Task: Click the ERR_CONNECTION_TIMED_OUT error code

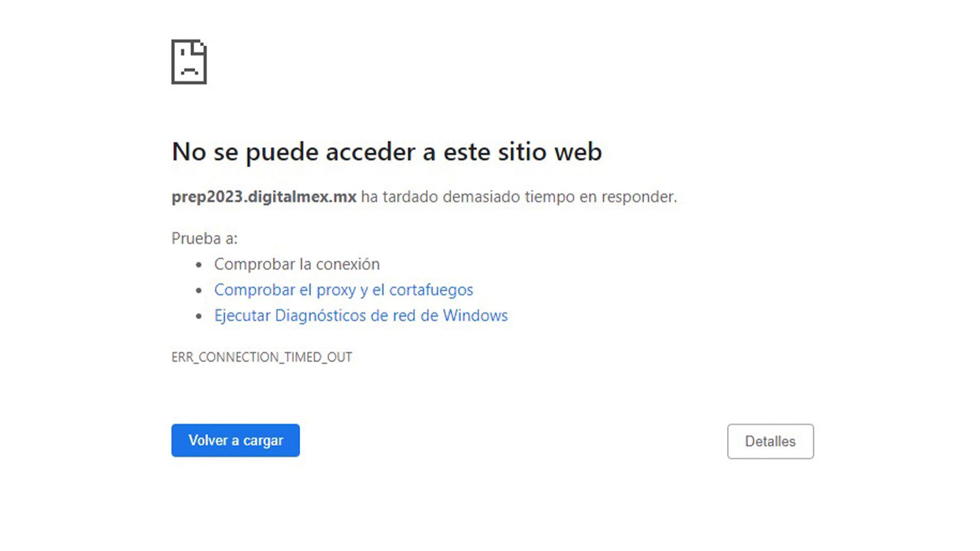Action: click(262, 357)
